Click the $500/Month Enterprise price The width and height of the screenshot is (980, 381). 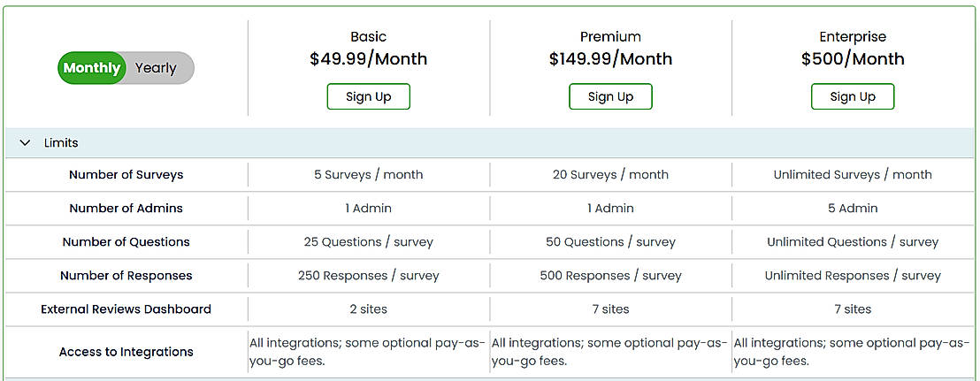pyautogui.click(x=853, y=59)
